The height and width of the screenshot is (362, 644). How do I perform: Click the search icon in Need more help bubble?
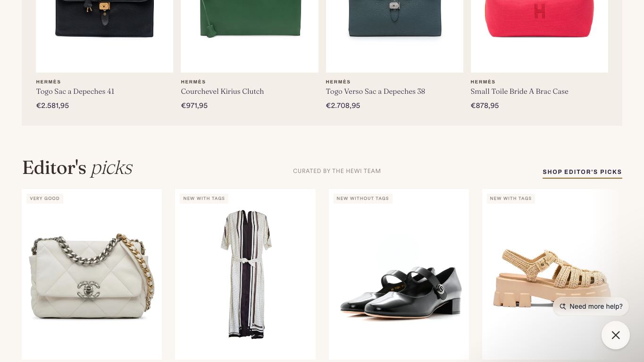[562, 306]
